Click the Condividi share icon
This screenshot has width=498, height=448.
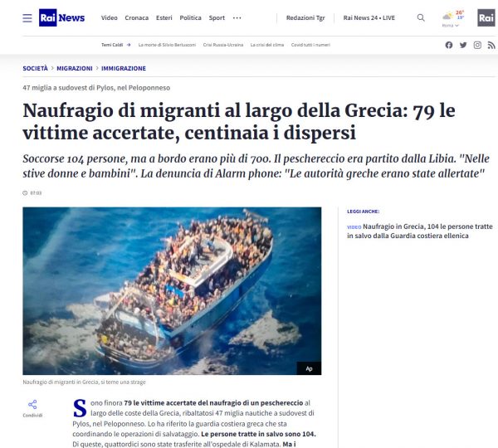tap(32, 405)
